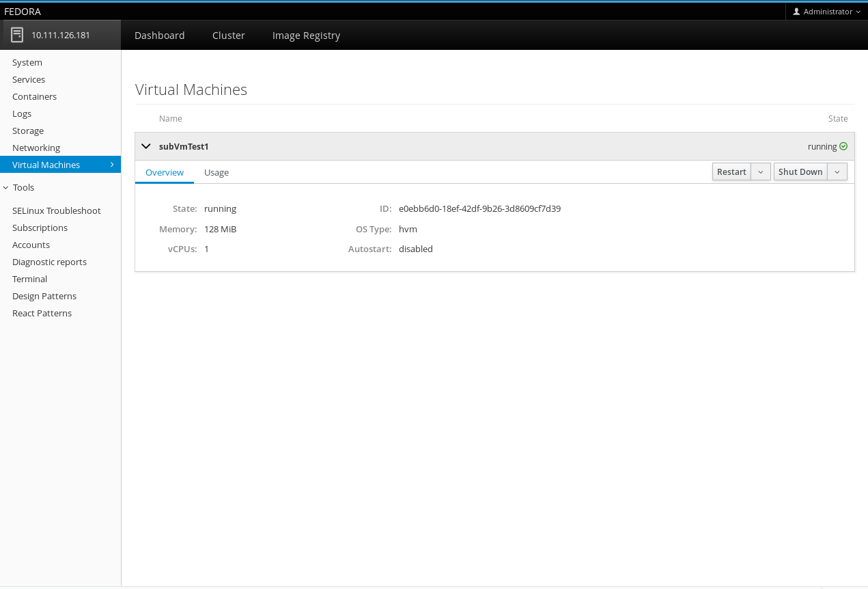Click the OS Type value hvm
Viewport: 868px width, 589px height.
click(x=408, y=229)
